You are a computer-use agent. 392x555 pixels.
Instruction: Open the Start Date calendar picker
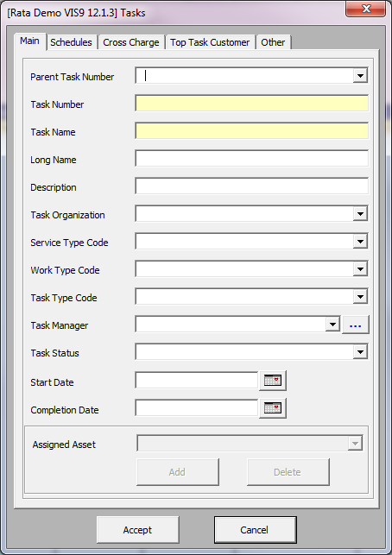[273, 381]
